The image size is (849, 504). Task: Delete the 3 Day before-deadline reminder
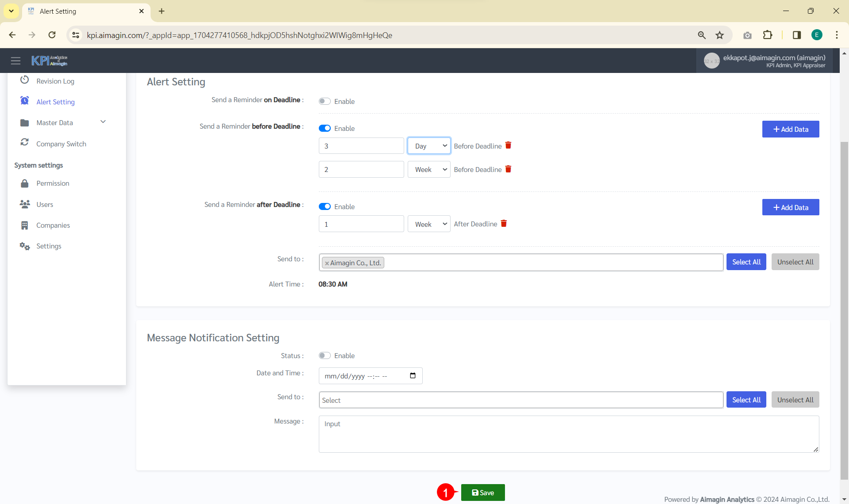[508, 145]
